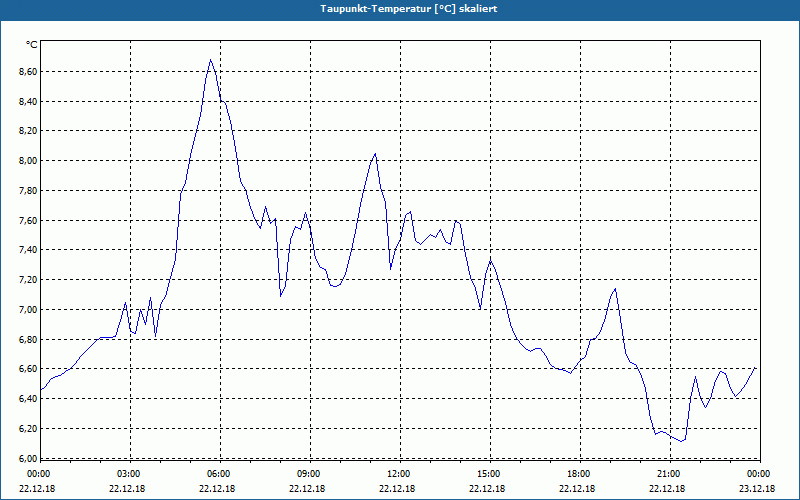Select the 22.12.18 date under 06:00
This screenshot has width=800, height=500.
217,488
